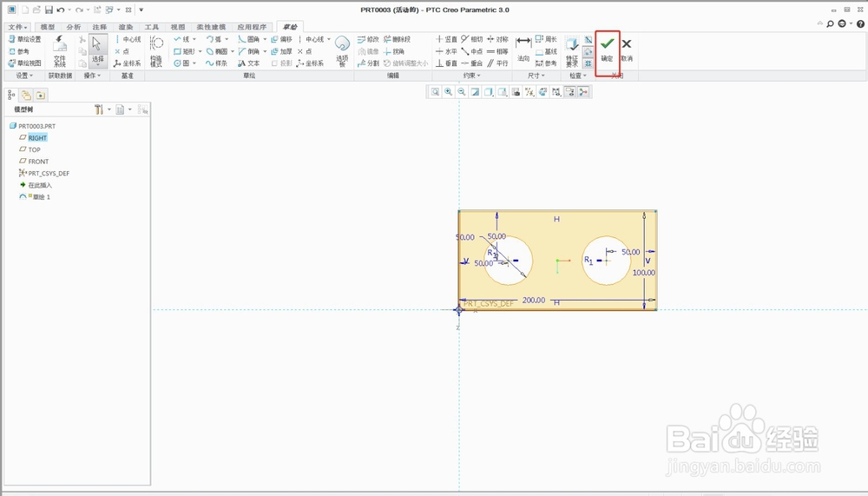Image resolution: width=868 pixels, height=496 pixels.
Task: Open the 文件 menu
Action: pos(17,27)
